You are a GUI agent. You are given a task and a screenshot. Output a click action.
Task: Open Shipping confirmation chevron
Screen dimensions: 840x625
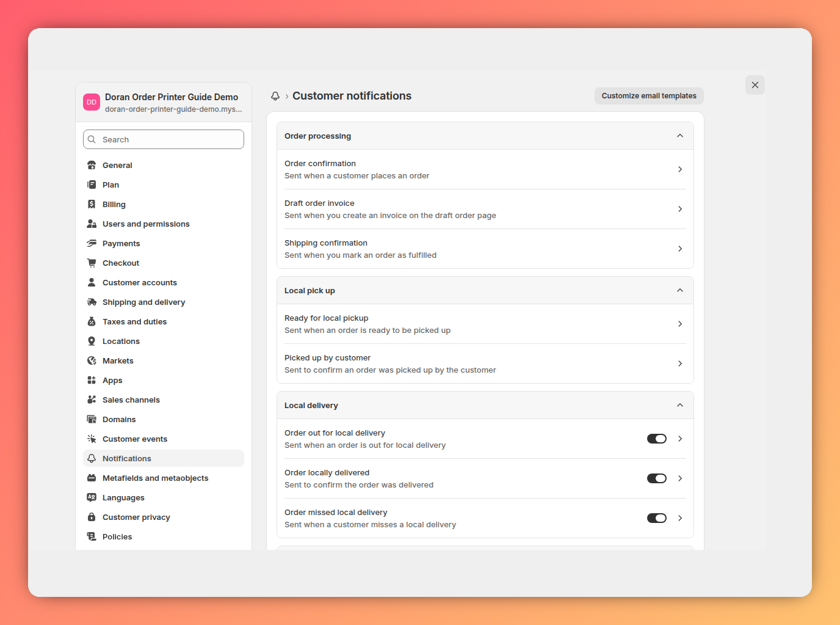(680, 249)
